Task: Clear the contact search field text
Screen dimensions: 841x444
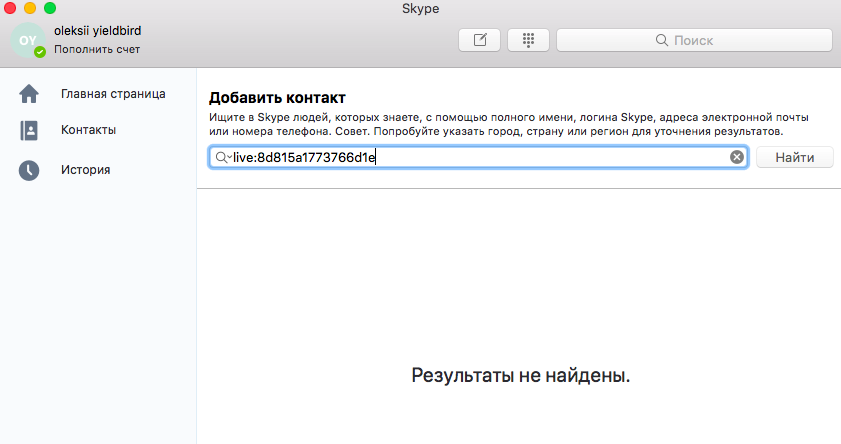Action: (x=737, y=157)
